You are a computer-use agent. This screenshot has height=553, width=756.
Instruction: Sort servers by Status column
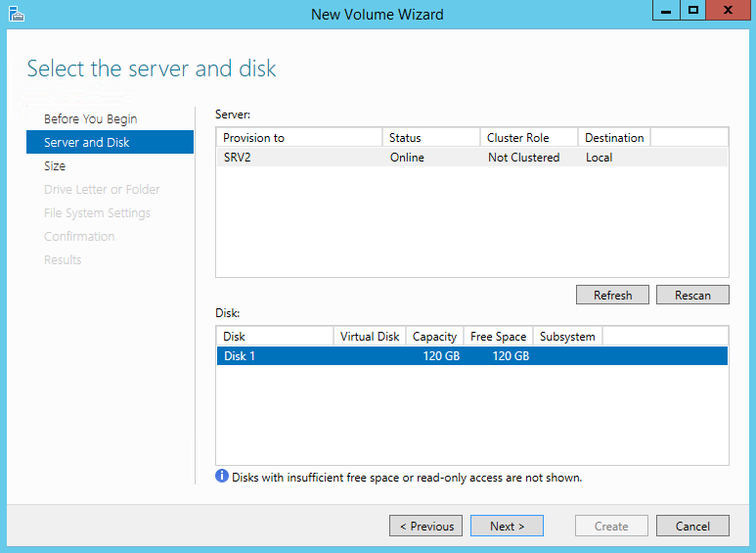(x=430, y=137)
